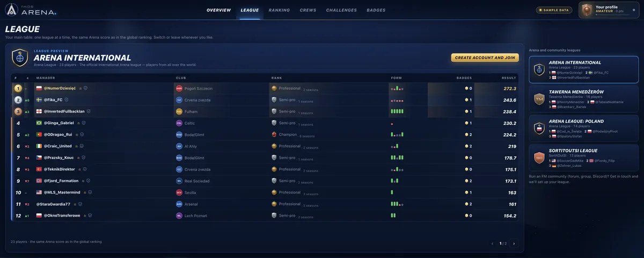Click form bars for @Prazsky_Kouc
644x258 pixels.
[397, 157]
